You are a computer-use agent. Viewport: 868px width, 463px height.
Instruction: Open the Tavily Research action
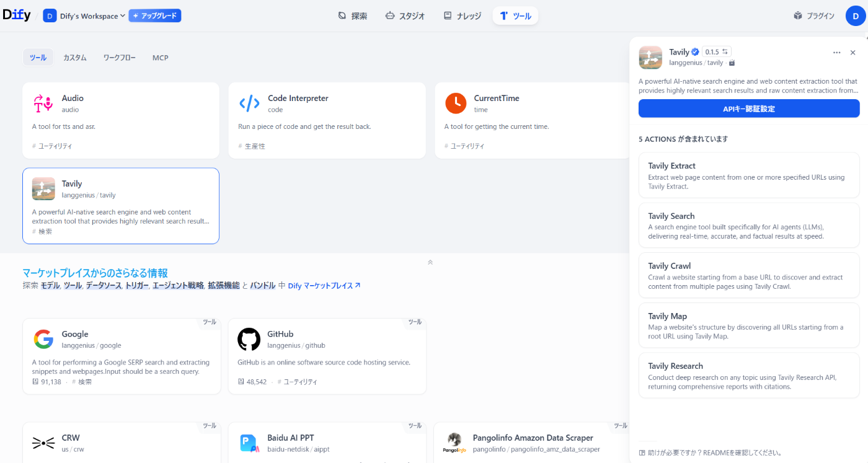(749, 376)
